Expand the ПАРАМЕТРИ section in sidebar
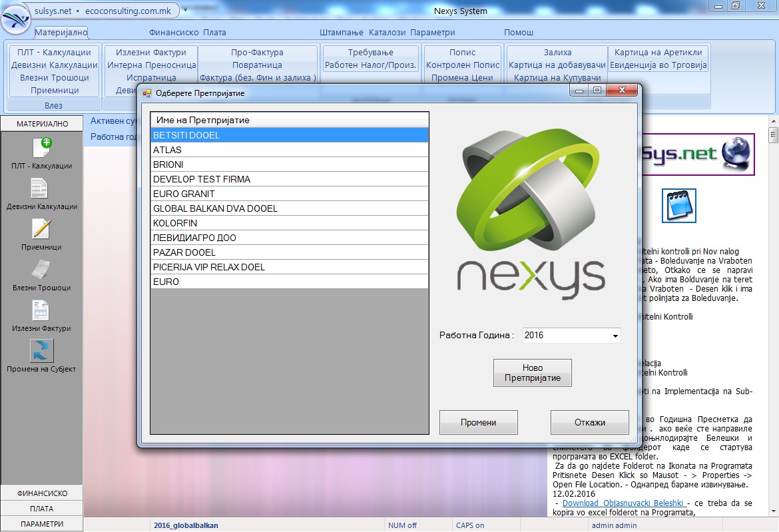The image size is (779, 532). coord(41,523)
